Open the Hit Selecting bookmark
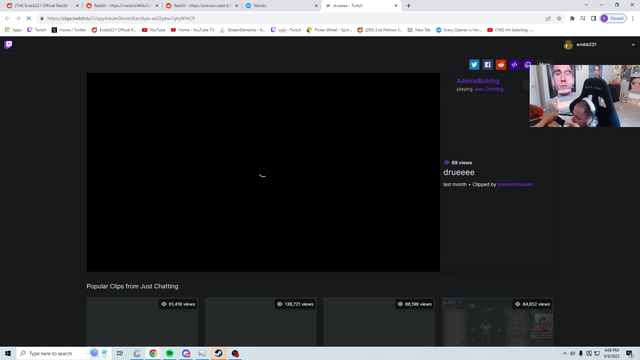The height and width of the screenshot is (360, 640). tap(510, 30)
